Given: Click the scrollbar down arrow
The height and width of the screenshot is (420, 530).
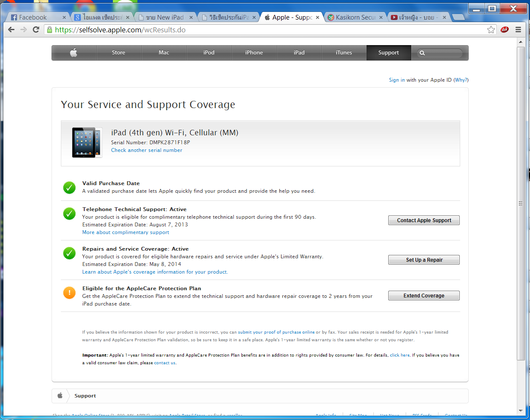Looking at the screenshot, I should [x=521, y=411].
